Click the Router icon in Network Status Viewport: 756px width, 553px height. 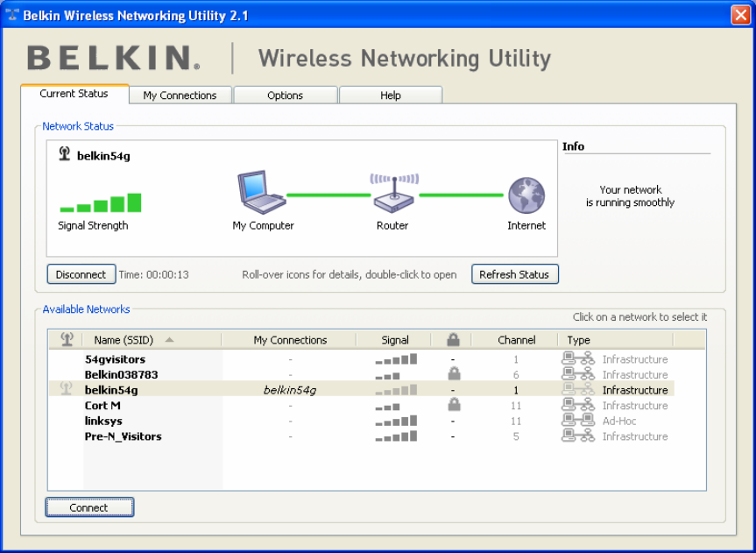click(394, 193)
